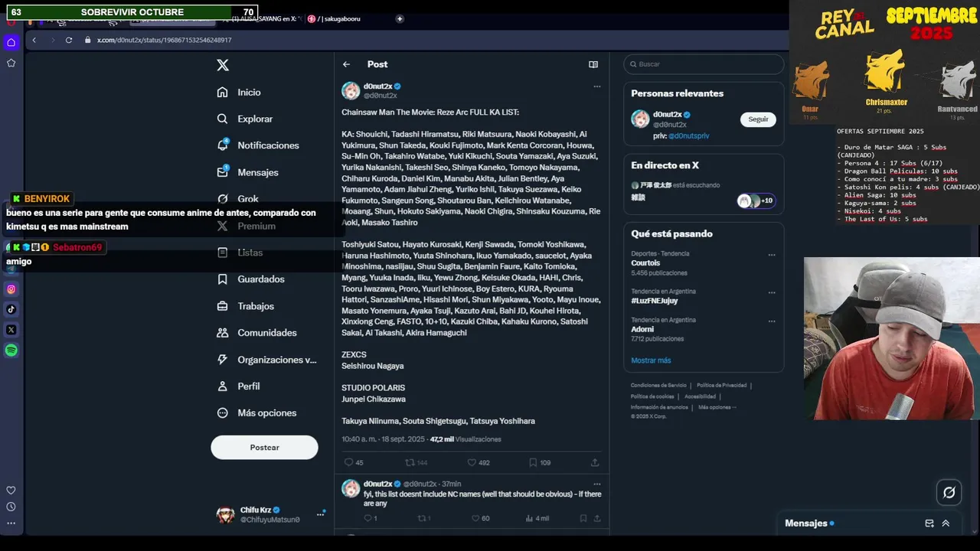
Task: Open account menu dots next to Chifu Krz
Action: pyautogui.click(x=321, y=514)
